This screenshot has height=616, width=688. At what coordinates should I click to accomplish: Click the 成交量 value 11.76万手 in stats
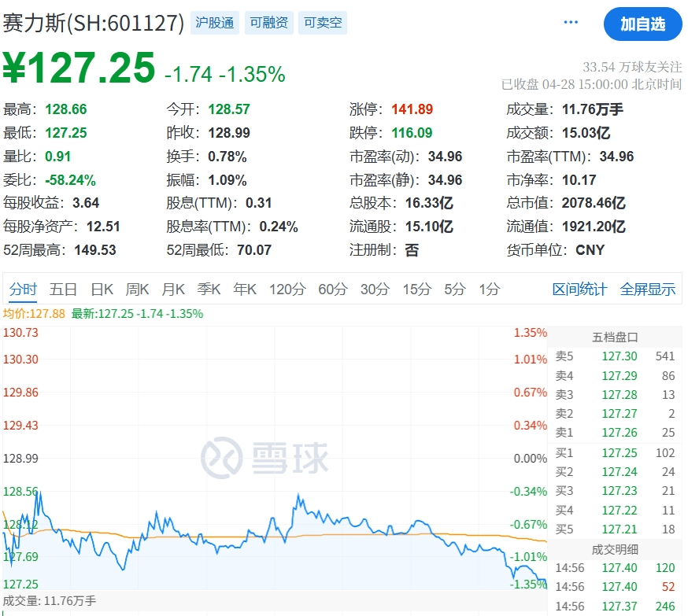[593, 109]
